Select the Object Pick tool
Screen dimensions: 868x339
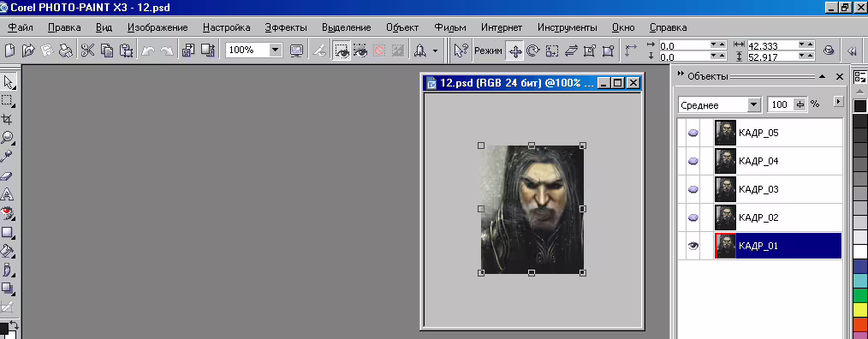pos(8,82)
